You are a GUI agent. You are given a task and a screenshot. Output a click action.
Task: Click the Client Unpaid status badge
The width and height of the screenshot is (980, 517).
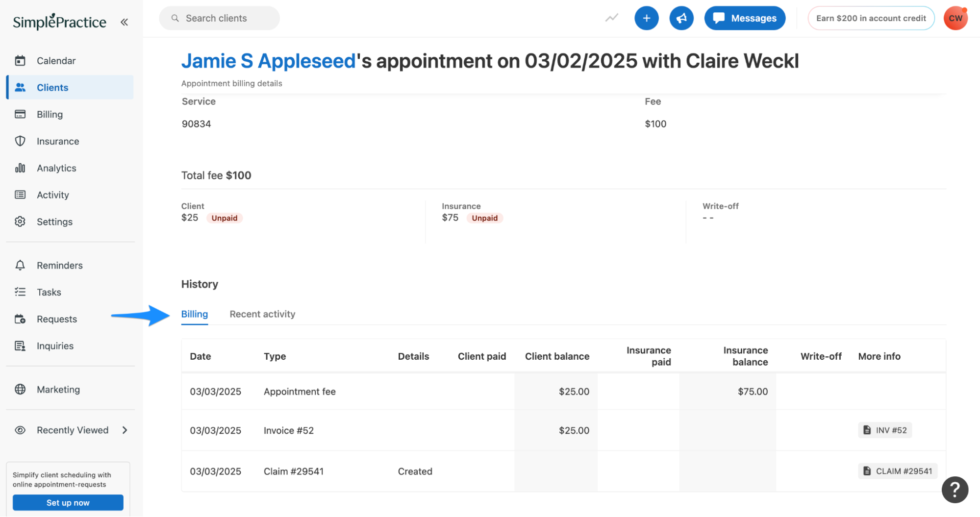point(225,218)
